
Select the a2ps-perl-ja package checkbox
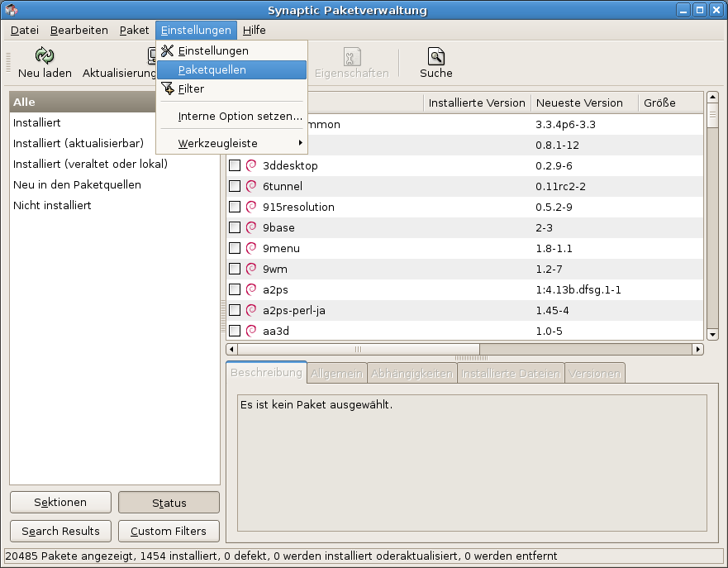click(235, 310)
